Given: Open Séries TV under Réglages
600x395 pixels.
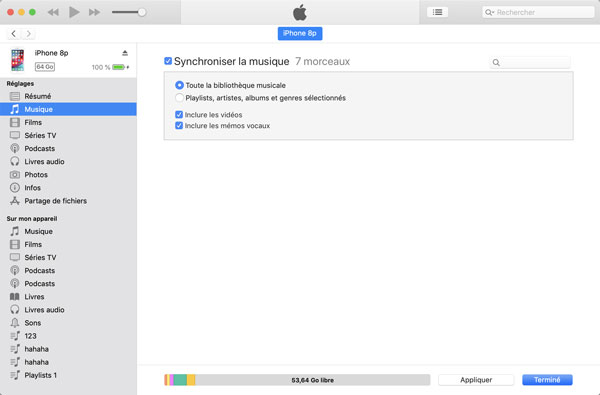Looking at the screenshot, I should coord(68,135).
